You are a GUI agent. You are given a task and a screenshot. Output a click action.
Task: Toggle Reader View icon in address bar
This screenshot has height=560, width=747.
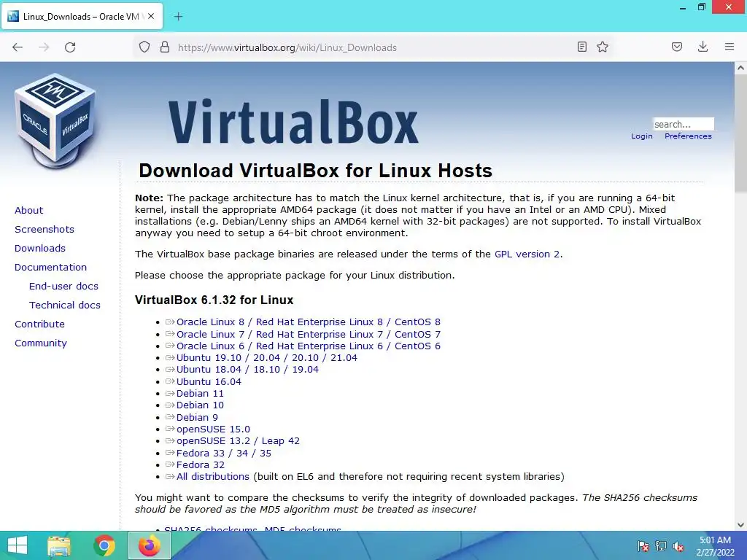tap(581, 47)
